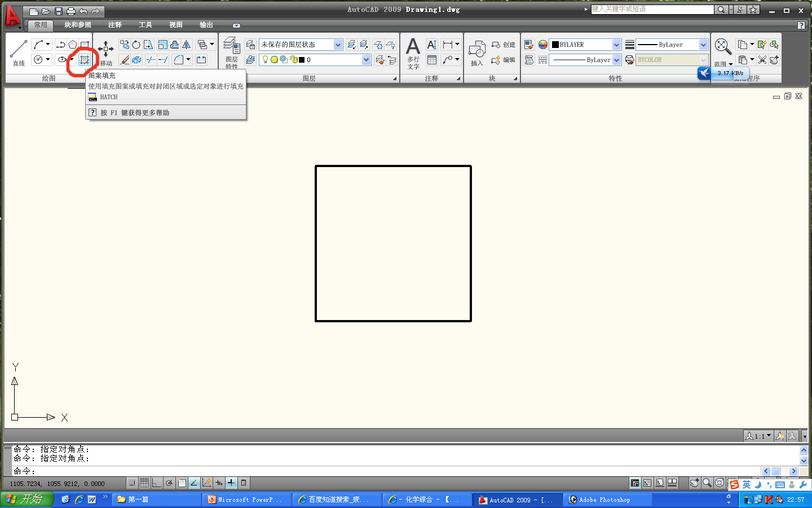Select the Line (直线) tool

coord(19,52)
